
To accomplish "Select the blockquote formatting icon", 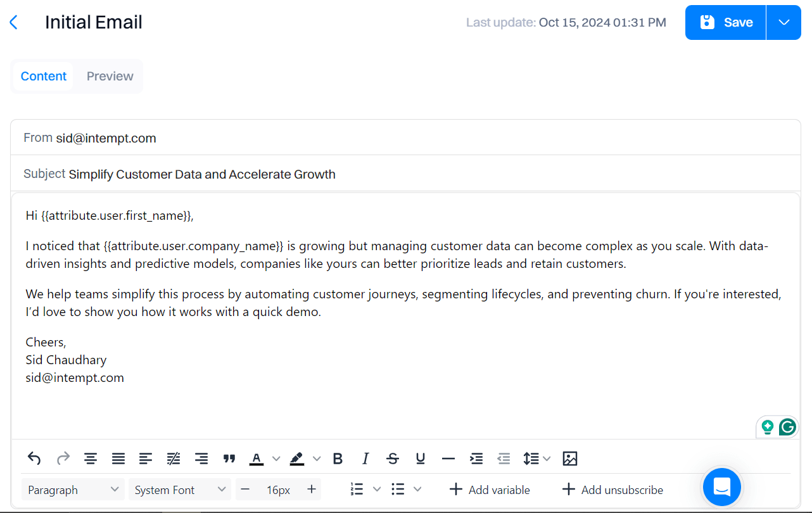I will click(x=229, y=458).
